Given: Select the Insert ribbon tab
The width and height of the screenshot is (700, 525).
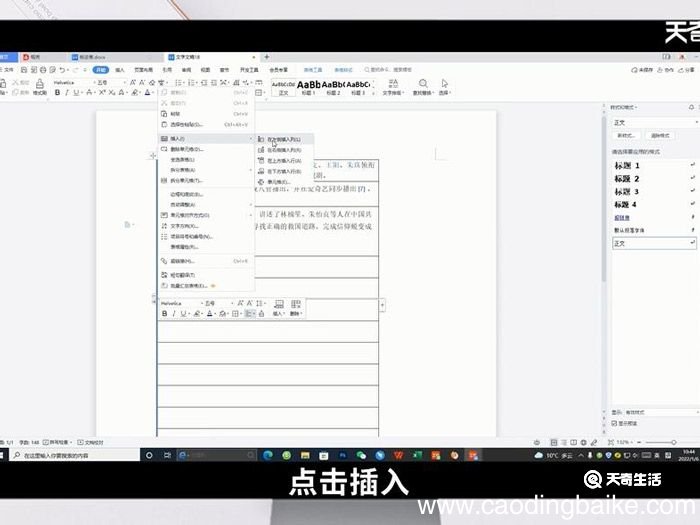Looking at the screenshot, I should 120,70.
